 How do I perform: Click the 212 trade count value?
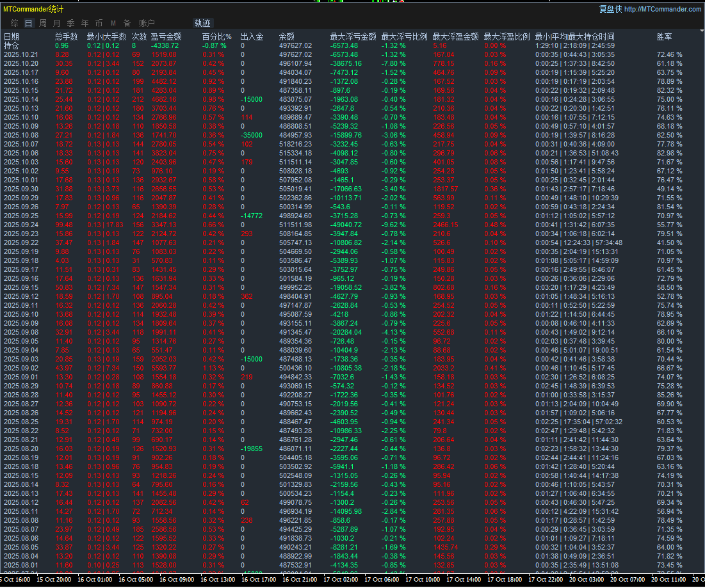click(138, 99)
